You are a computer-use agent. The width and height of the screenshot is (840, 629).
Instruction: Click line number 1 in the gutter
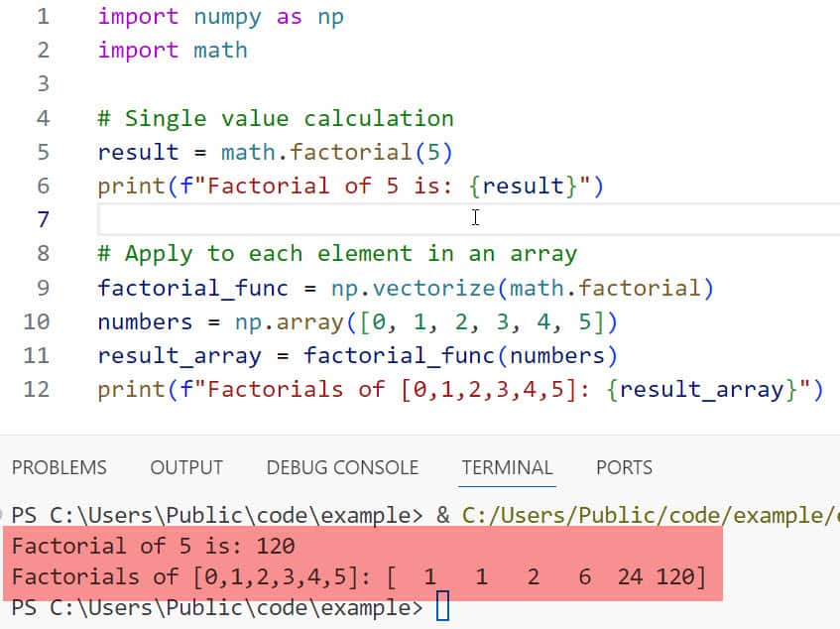point(42,17)
